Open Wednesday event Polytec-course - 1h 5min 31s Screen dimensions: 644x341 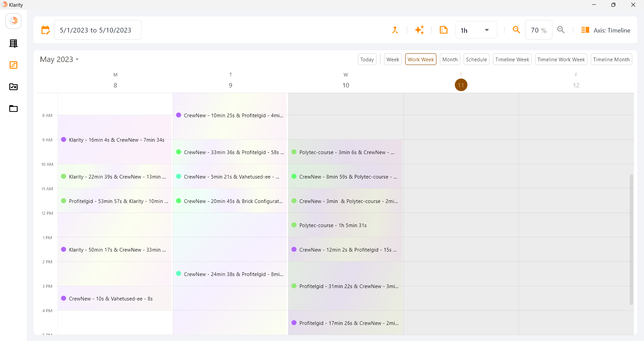pyautogui.click(x=345, y=225)
